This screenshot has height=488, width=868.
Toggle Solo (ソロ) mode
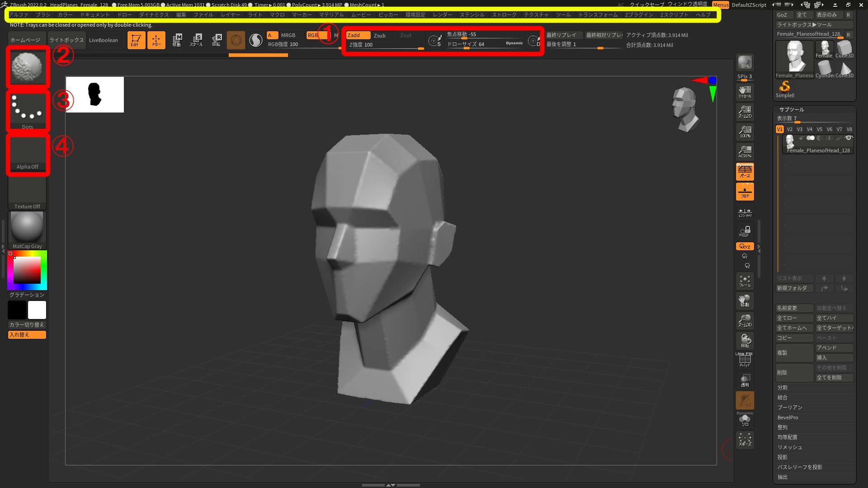pos(745,420)
